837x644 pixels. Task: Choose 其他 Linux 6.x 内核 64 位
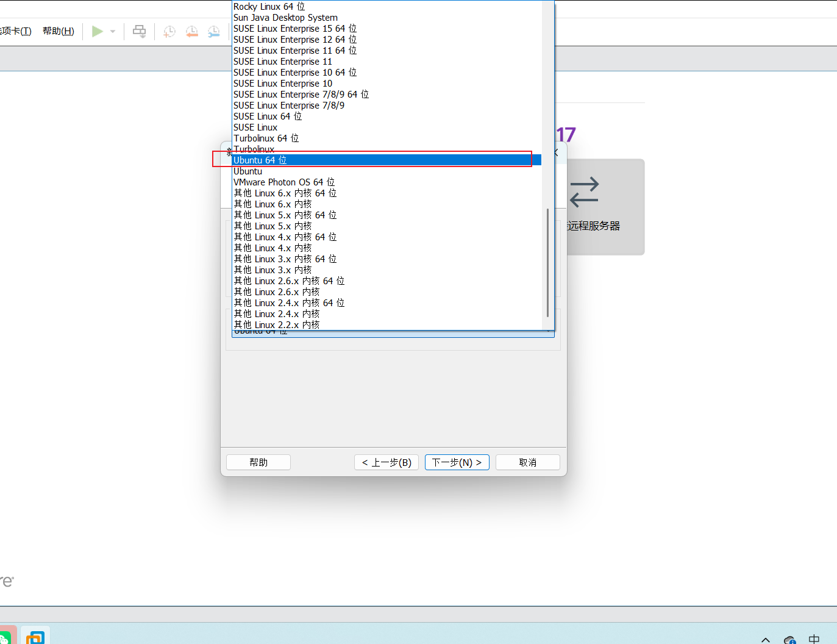click(x=386, y=193)
